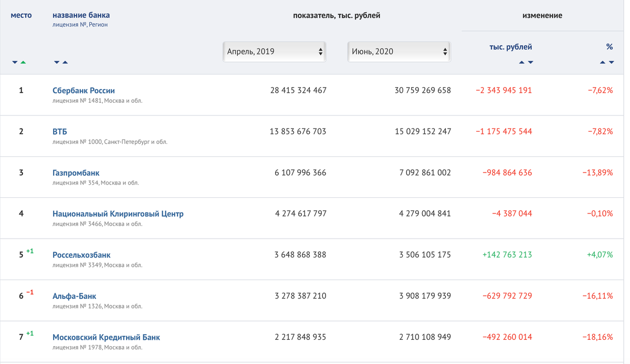
Task: Open the Апрель, 2019 date dropdown
Action: [x=275, y=51]
